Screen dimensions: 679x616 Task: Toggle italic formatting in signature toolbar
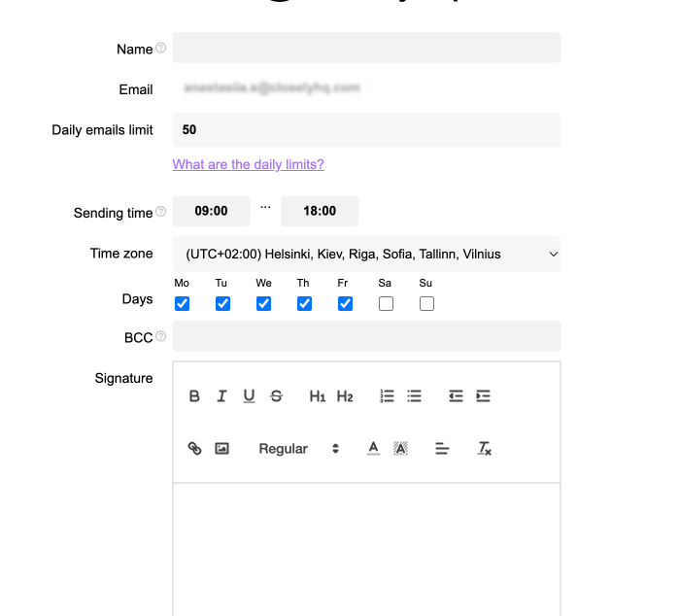pyautogui.click(x=221, y=396)
